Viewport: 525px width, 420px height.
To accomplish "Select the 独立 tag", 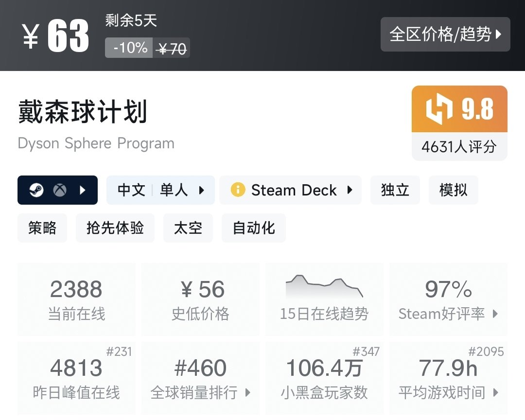I will [x=395, y=190].
